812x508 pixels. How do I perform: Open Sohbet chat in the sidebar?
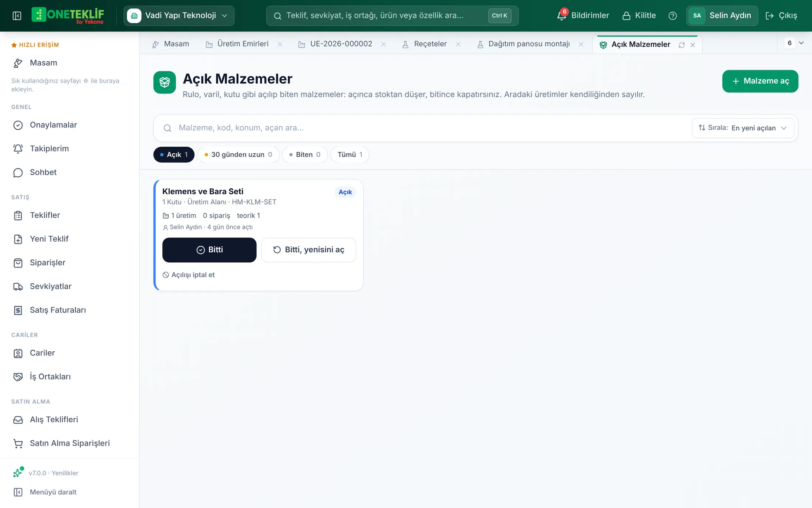pos(70,172)
